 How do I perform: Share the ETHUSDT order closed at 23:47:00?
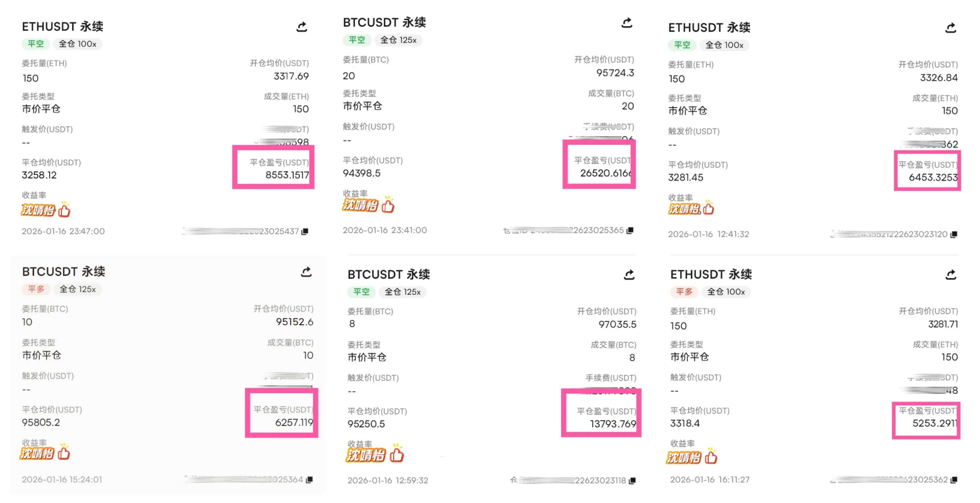click(302, 27)
